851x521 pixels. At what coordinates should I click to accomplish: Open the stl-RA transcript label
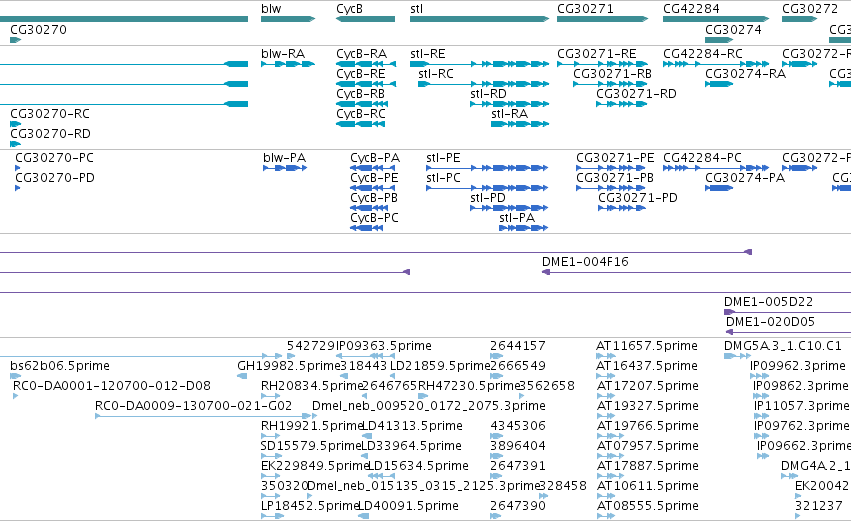pos(510,114)
